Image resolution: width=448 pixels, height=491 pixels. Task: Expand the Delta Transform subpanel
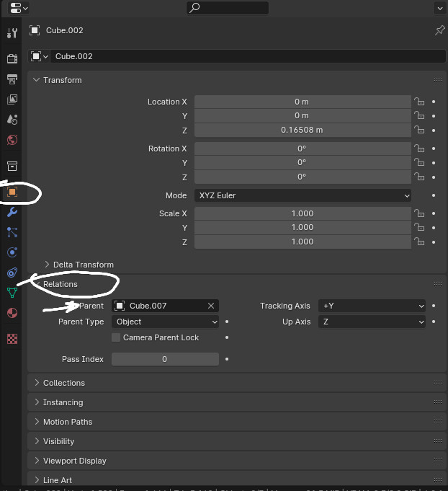pyautogui.click(x=47, y=265)
